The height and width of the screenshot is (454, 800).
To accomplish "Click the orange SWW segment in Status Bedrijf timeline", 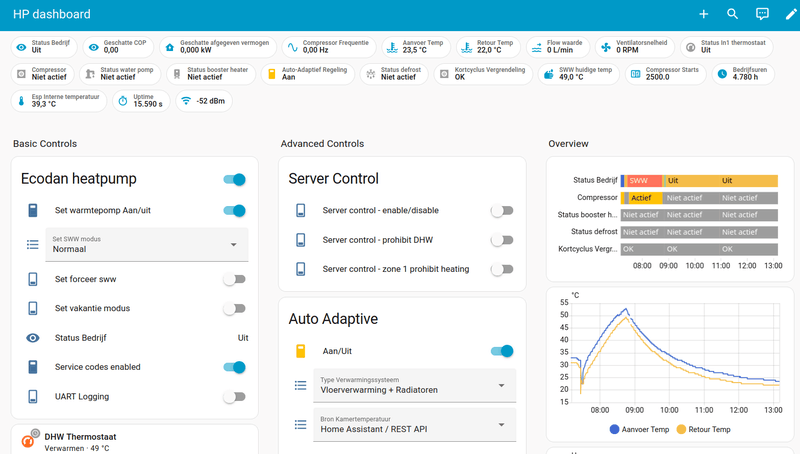I will (x=643, y=181).
